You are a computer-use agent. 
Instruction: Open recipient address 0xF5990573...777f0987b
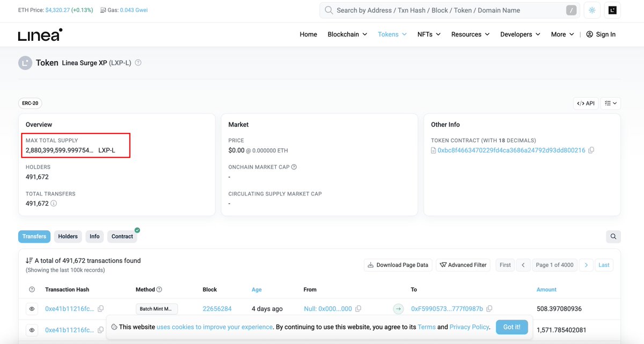coord(447,309)
